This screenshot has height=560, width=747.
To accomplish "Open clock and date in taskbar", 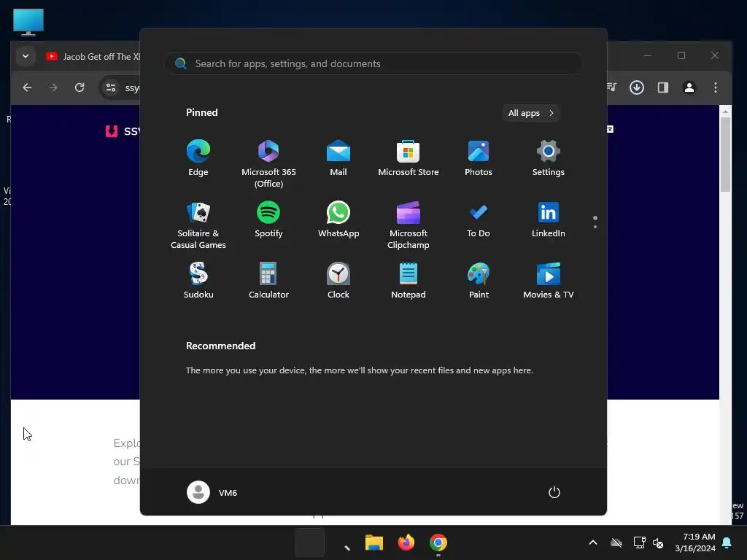I will pyautogui.click(x=695, y=542).
